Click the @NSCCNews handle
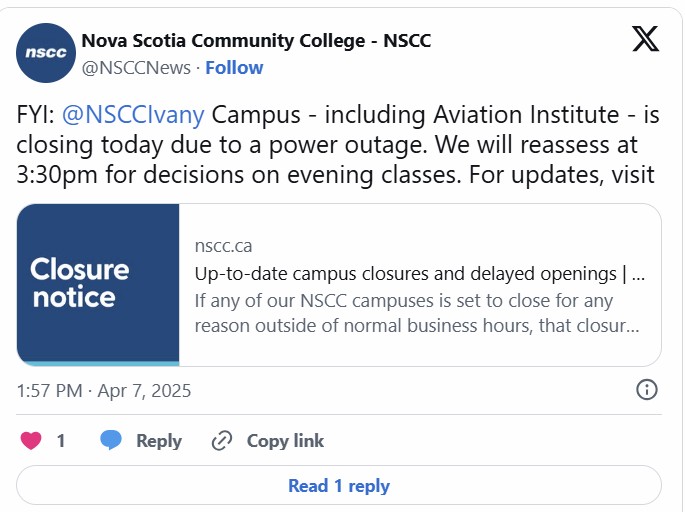Viewport: 685px width, 512px height. [x=136, y=68]
